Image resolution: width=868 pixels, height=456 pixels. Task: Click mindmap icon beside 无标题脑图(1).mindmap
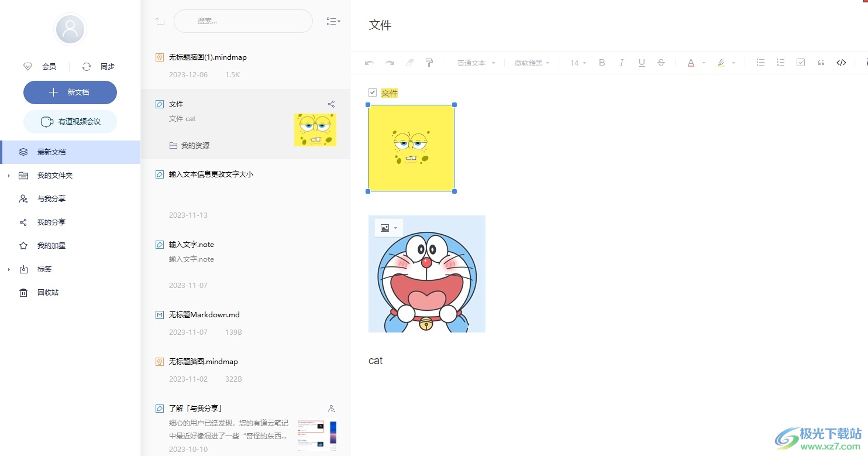160,57
